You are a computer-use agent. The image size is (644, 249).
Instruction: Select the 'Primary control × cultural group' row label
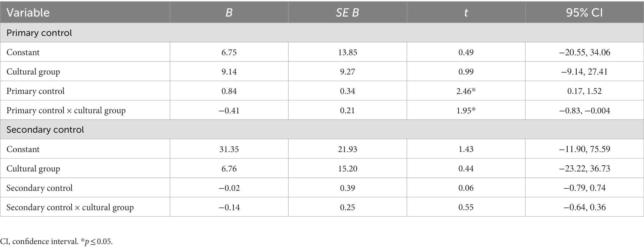point(66,110)
